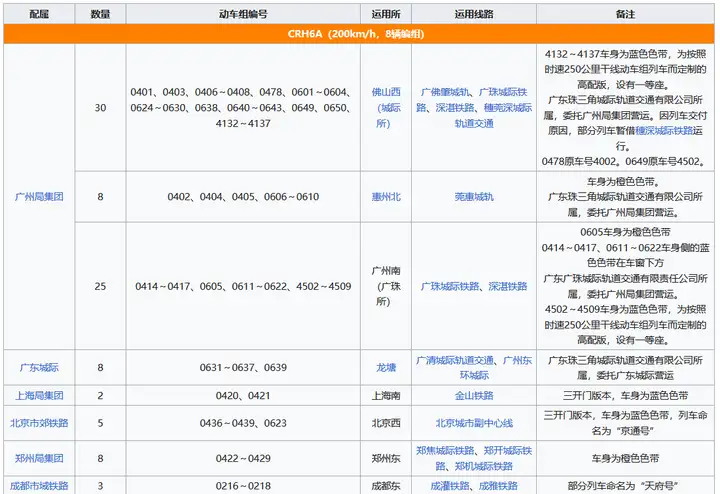Select the 北京西 depot cell
The height and width of the screenshot is (494, 720).
coord(386,423)
